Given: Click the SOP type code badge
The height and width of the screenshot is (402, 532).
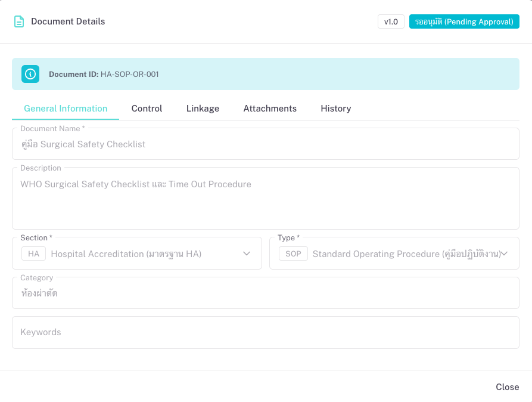Looking at the screenshot, I should [x=293, y=254].
